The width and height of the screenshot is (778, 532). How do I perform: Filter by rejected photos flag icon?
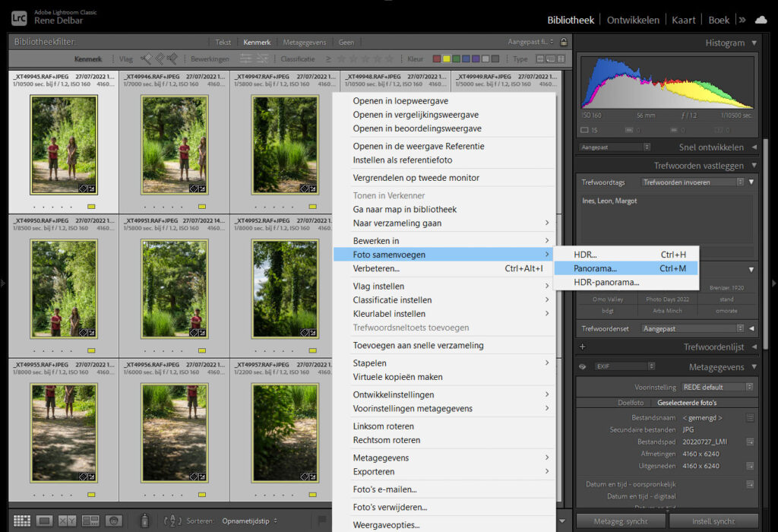172,59
